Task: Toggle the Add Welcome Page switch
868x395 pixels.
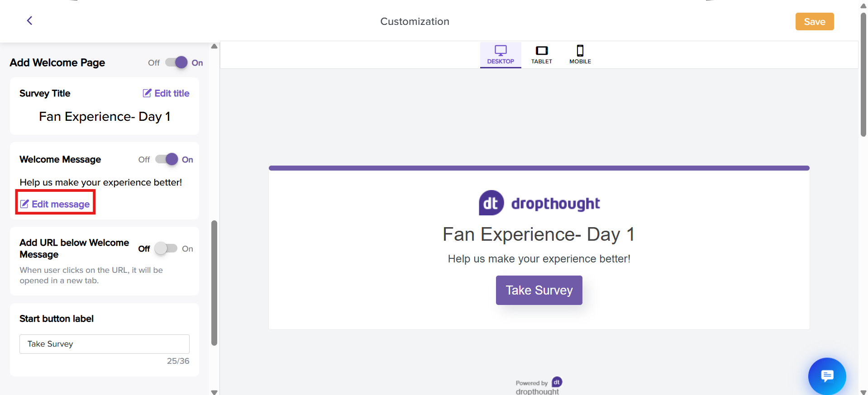Action: pos(176,62)
